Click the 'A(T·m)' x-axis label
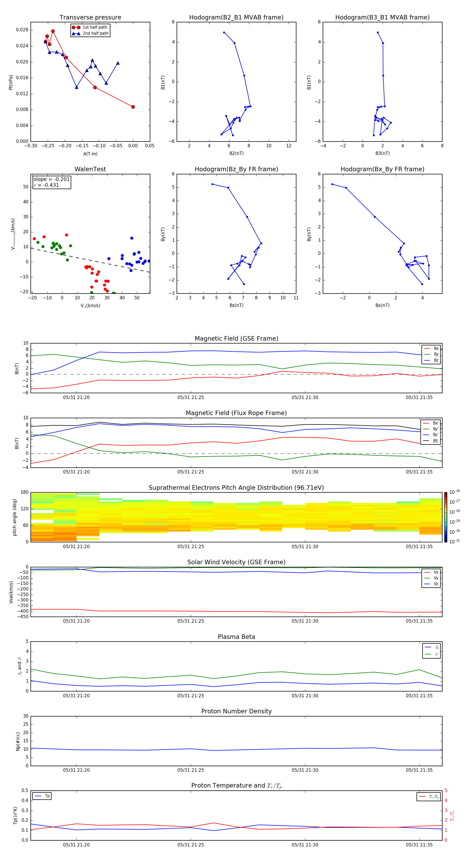The height and width of the screenshot is (868, 473). pyautogui.click(x=90, y=154)
